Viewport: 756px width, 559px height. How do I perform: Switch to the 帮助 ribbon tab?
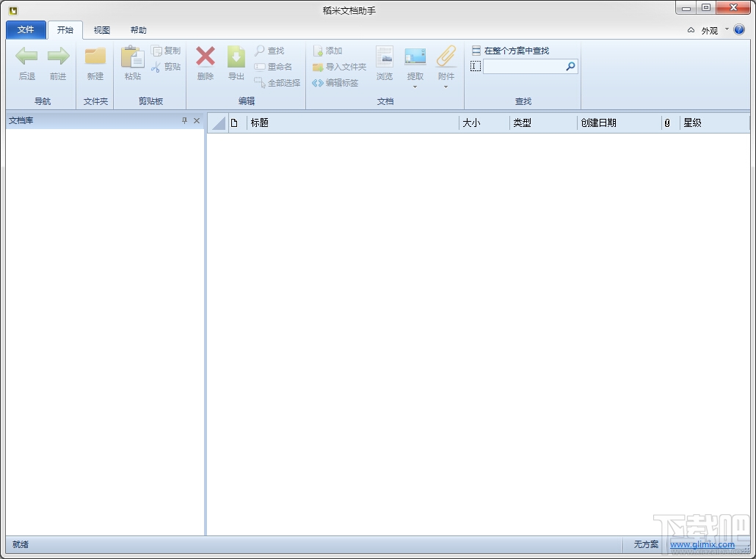[139, 30]
